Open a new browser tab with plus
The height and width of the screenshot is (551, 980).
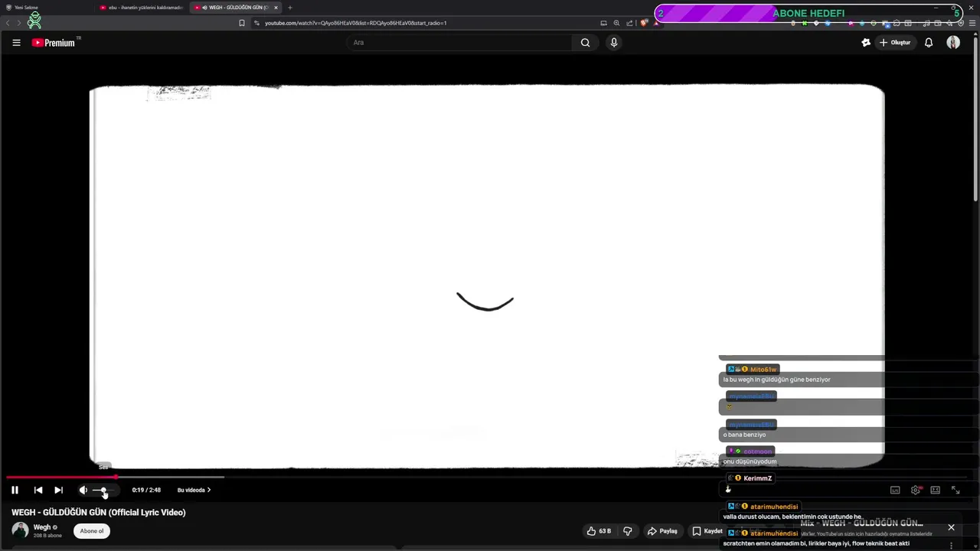click(290, 8)
